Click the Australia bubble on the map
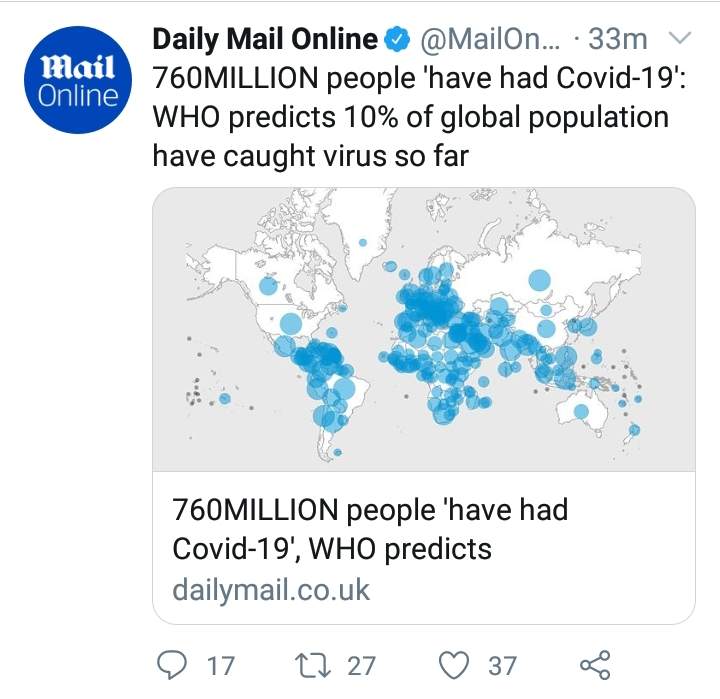 click(581, 411)
